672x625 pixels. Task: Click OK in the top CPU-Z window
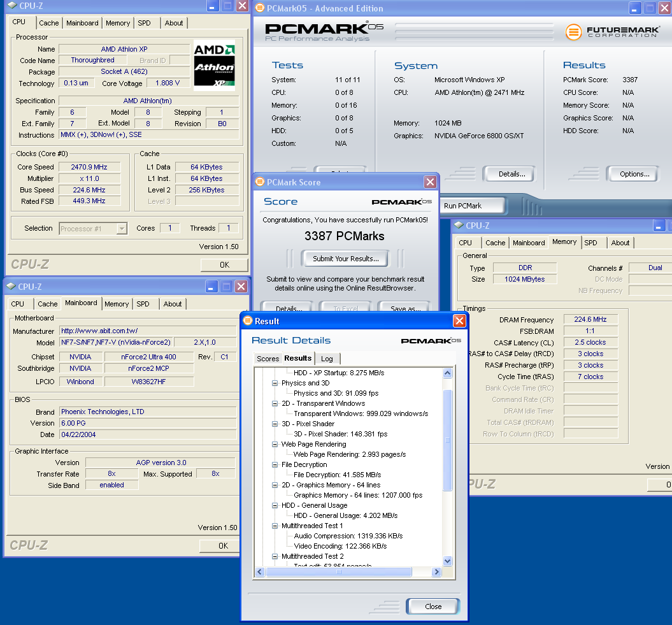tap(225, 265)
